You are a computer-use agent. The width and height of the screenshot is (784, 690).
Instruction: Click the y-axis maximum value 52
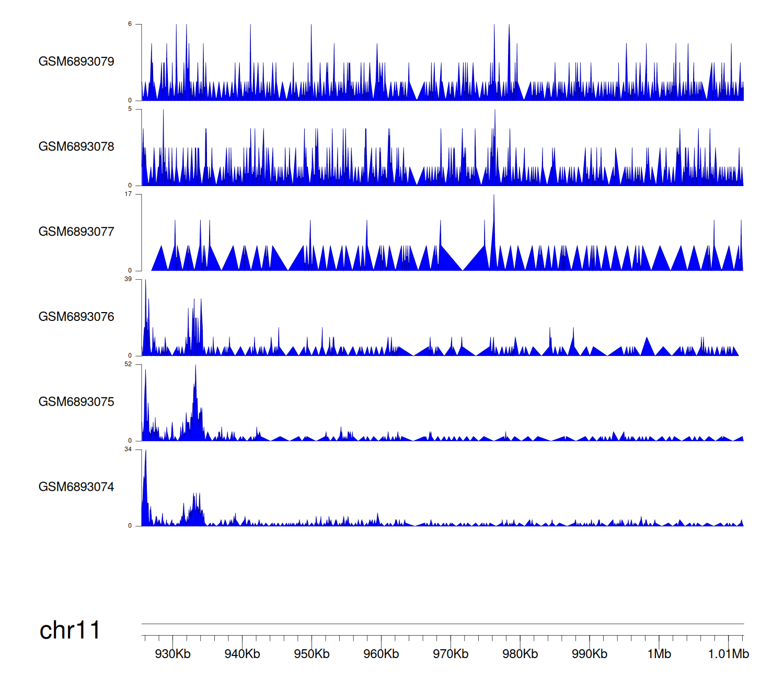[128, 364]
